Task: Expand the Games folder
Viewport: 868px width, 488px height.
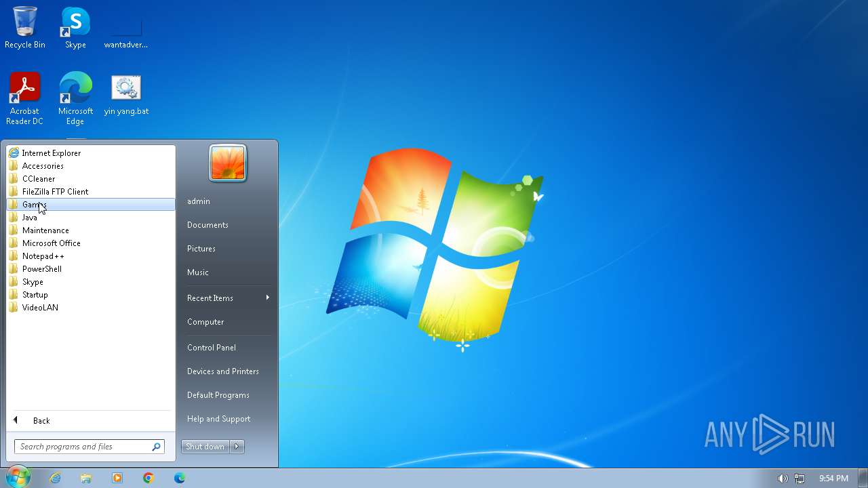Action: pyautogui.click(x=91, y=205)
